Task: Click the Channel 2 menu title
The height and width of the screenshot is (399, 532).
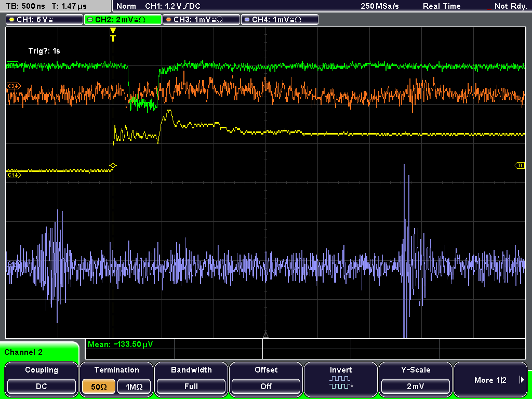Action: coord(23,352)
